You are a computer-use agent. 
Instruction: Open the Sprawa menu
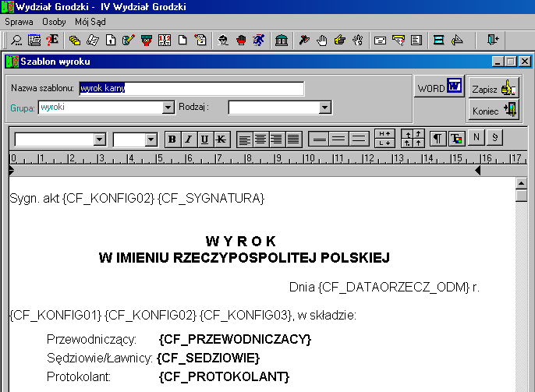click(19, 22)
